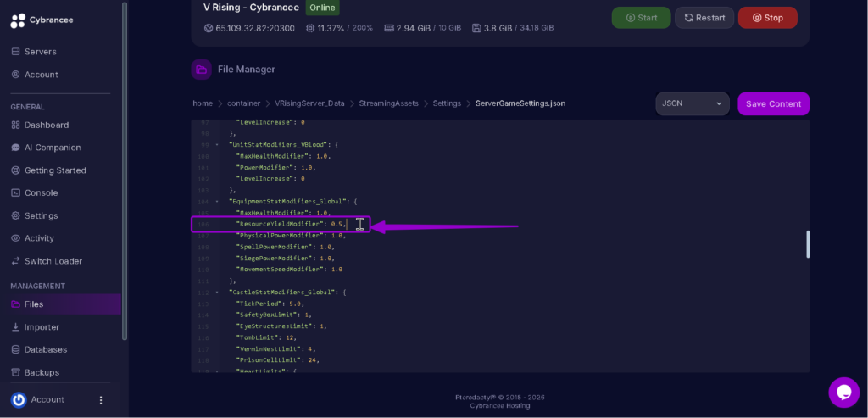Click the sidebar's vertical scrollbar
Screen dimensions: 868x418
(x=125, y=170)
